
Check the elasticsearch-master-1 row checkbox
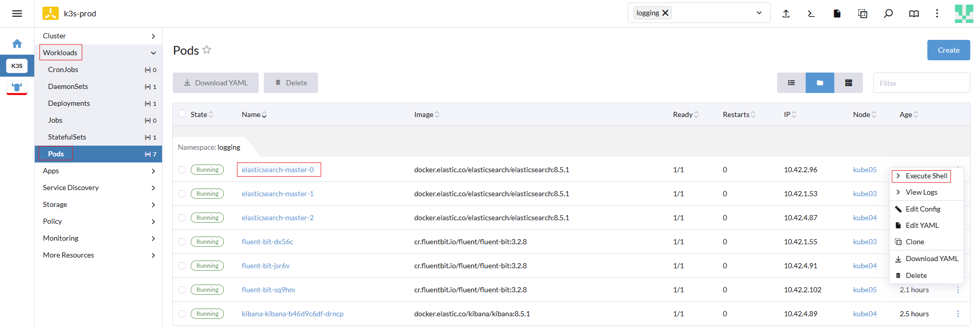tap(182, 194)
